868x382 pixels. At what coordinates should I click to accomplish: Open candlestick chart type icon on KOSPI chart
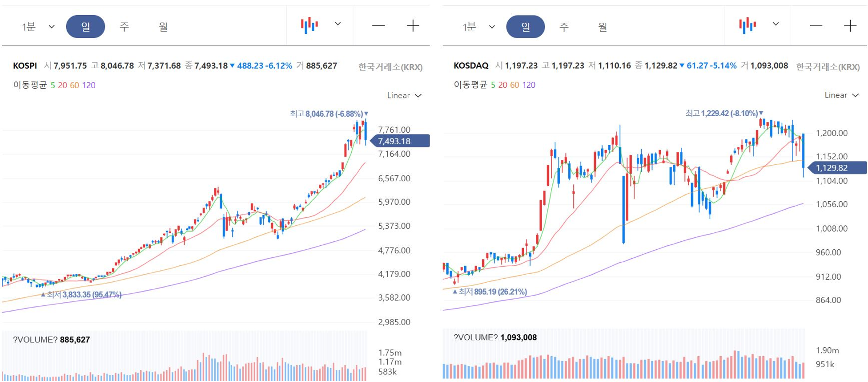(309, 25)
